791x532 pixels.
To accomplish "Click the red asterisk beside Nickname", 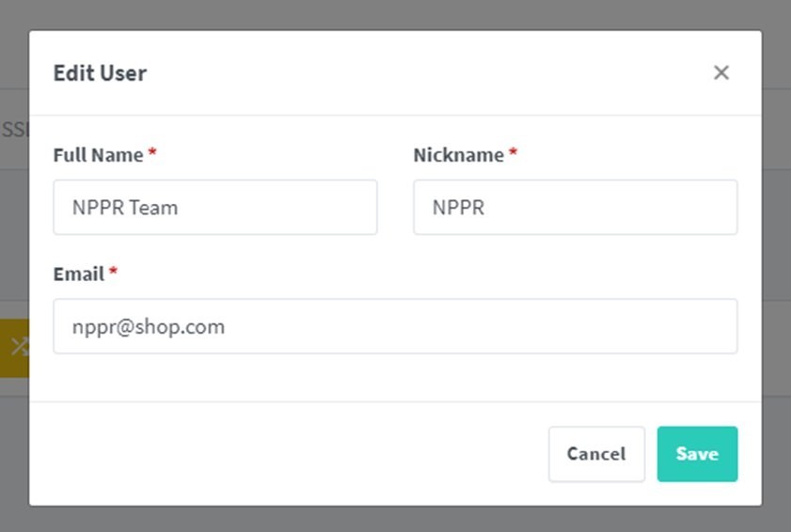I will pos(513,151).
